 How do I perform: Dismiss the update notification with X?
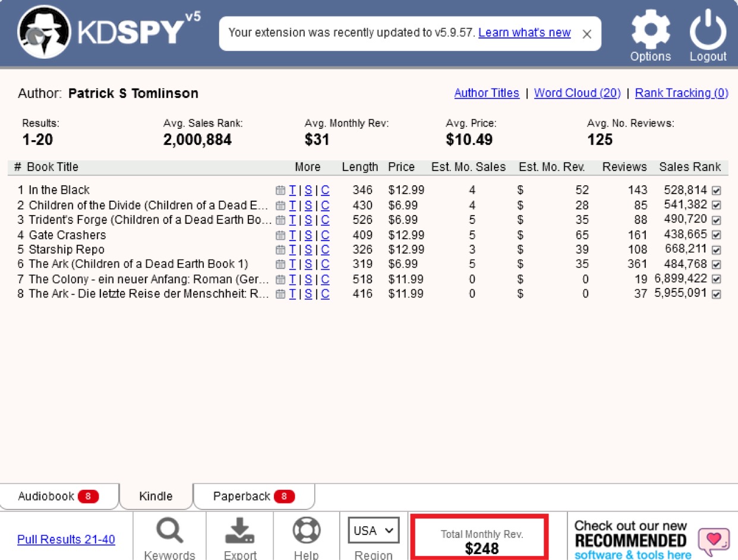(x=586, y=34)
